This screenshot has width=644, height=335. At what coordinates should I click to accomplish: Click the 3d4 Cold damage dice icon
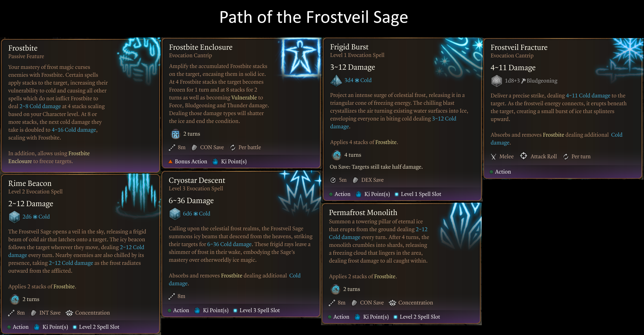click(336, 80)
